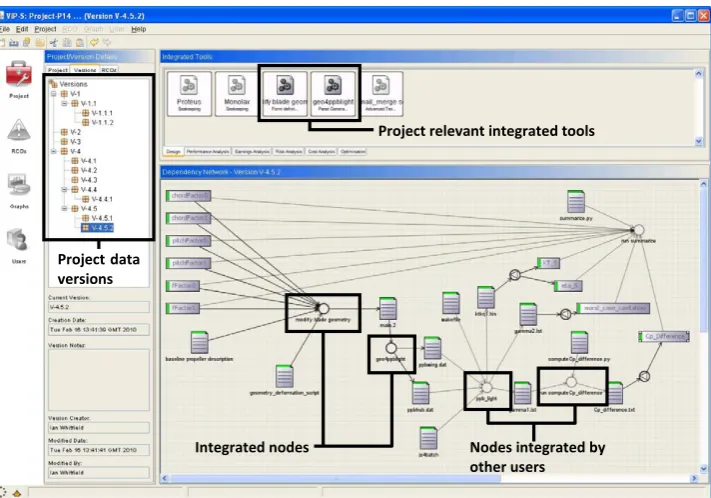This screenshot has width=711, height=498.
Task: Open the Help menu
Action: tap(138, 29)
